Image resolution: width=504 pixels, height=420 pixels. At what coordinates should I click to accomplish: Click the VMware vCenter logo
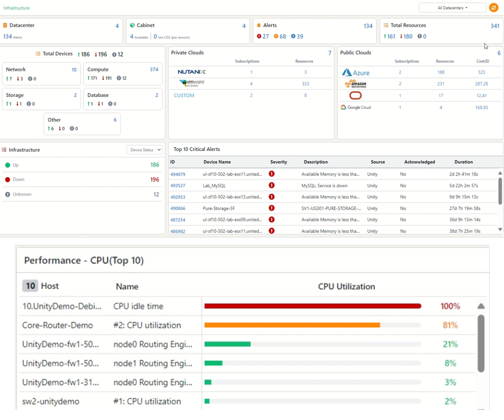[192, 83]
